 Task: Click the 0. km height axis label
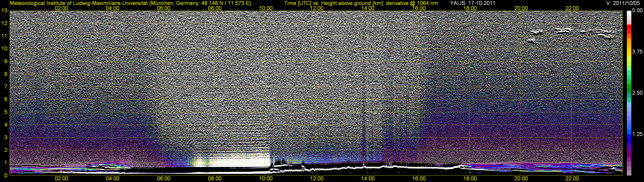pyautogui.click(x=6, y=176)
